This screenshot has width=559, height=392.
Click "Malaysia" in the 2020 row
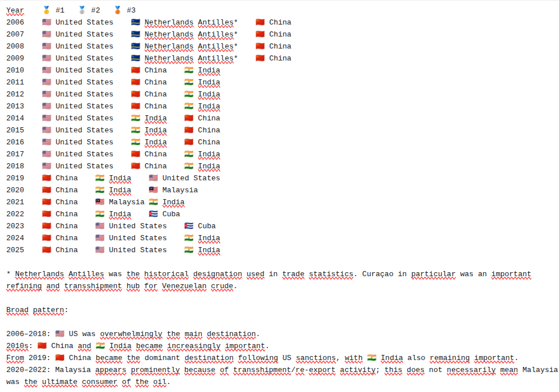click(x=180, y=190)
